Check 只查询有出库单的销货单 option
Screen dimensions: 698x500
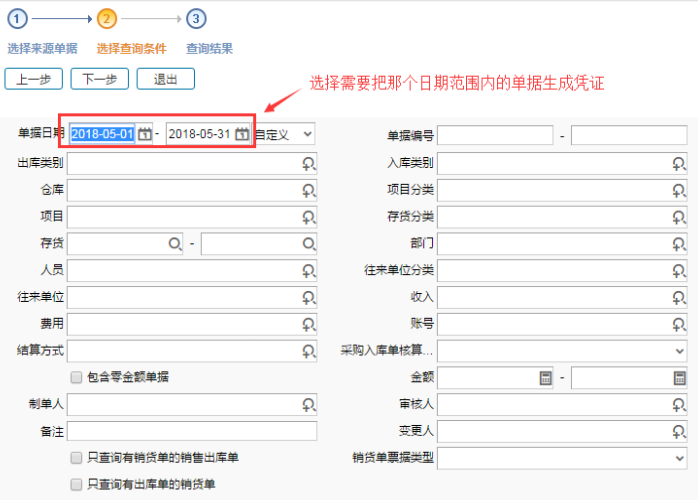tap(76, 484)
